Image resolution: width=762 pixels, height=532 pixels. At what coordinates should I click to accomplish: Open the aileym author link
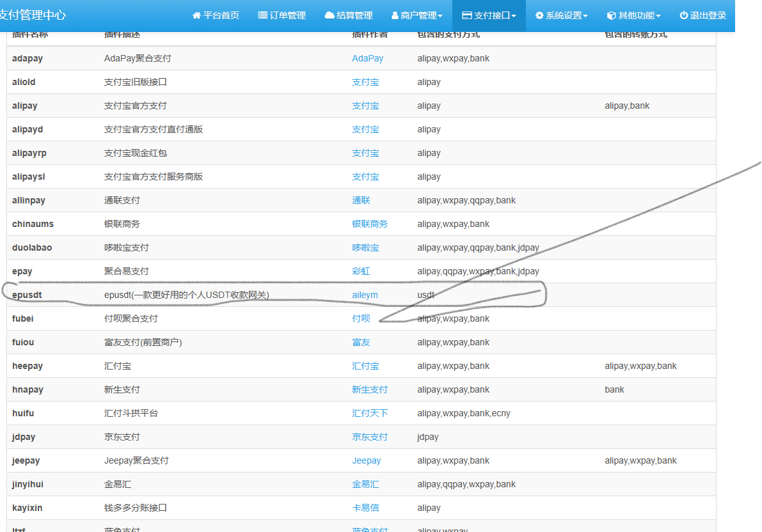tap(365, 295)
